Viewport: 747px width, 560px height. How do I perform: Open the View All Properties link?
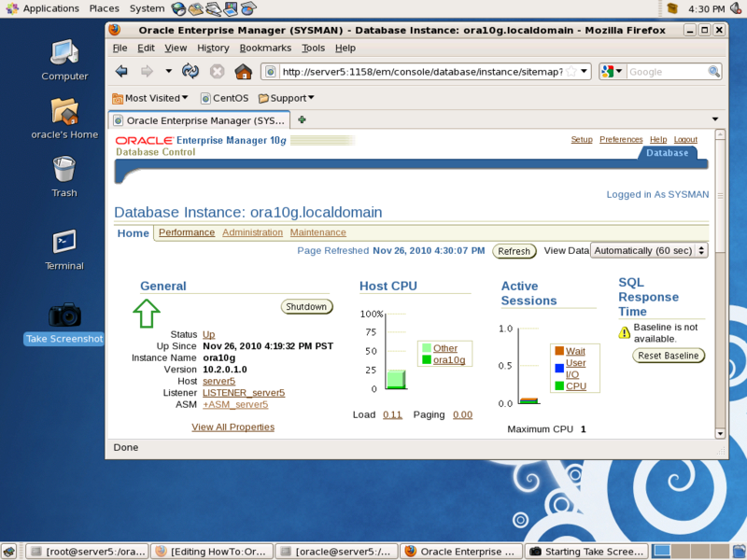pyautogui.click(x=233, y=427)
